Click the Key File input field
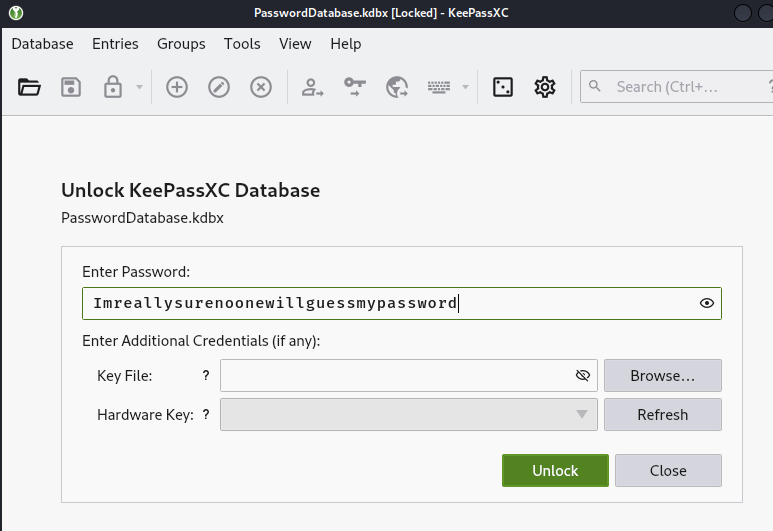Image resolution: width=773 pixels, height=531 pixels. [x=409, y=376]
